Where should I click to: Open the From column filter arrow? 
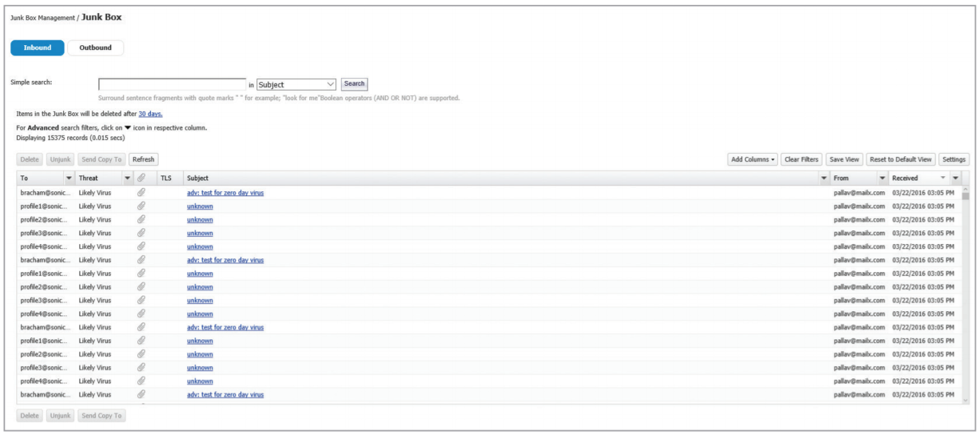click(883, 178)
